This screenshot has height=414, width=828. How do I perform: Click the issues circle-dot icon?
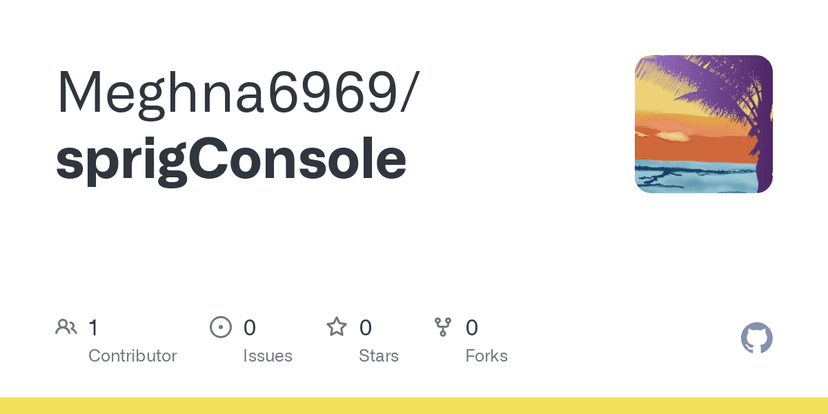[220, 327]
